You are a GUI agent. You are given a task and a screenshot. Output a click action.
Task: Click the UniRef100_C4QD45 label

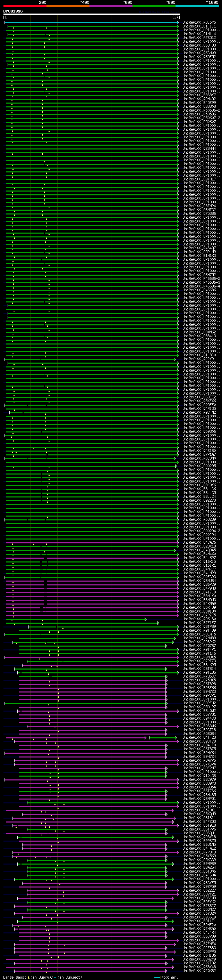tap(199, 550)
